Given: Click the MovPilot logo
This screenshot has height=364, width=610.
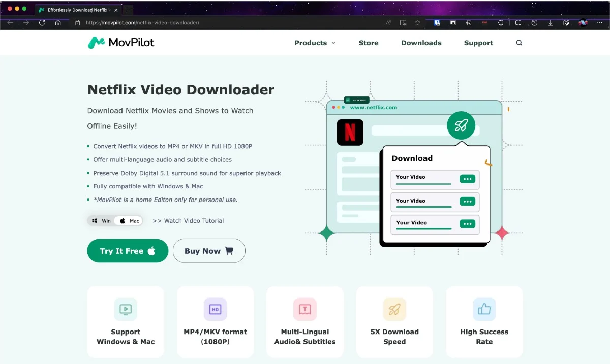Looking at the screenshot, I should coord(121,43).
